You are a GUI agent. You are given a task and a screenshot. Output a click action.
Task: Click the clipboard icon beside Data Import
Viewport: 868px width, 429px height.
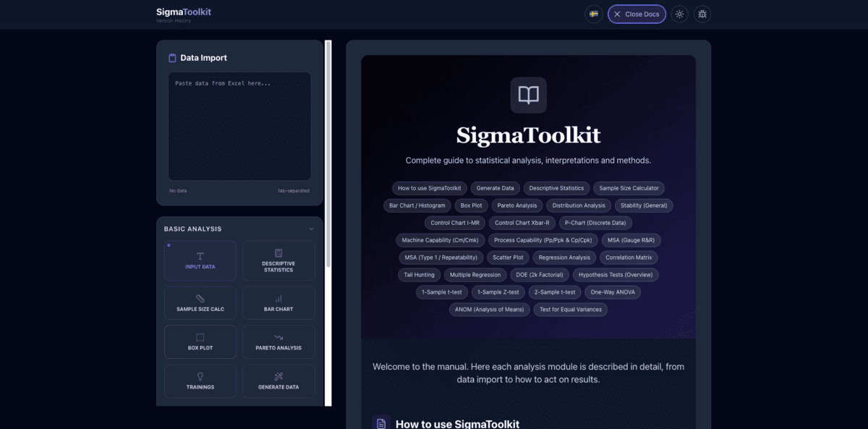coord(172,58)
